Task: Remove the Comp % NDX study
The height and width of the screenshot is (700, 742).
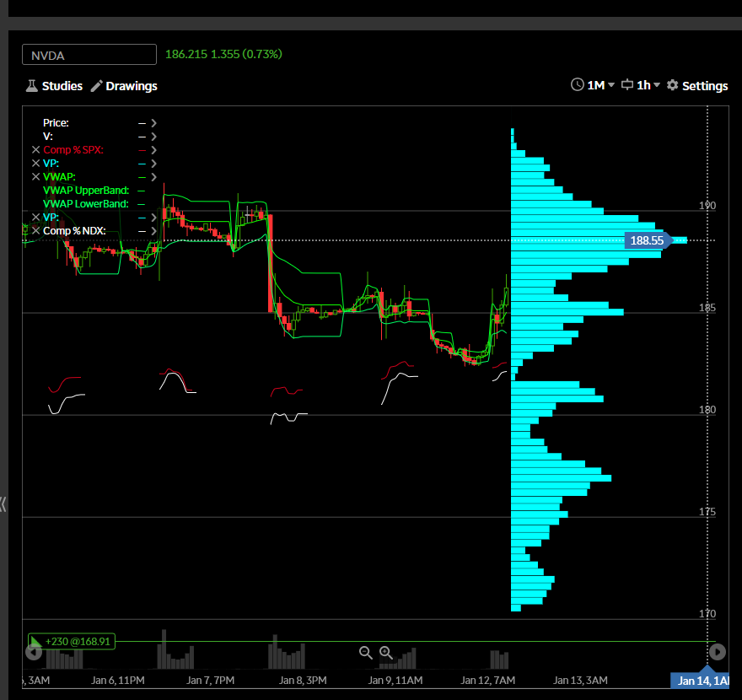Action: pos(35,231)
